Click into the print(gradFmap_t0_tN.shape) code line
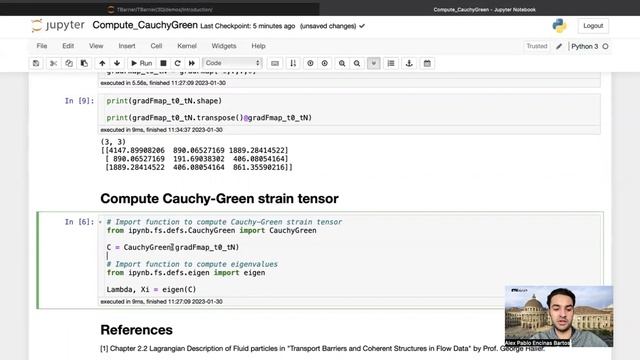This screenshot has width=640, height=360. 164,101
